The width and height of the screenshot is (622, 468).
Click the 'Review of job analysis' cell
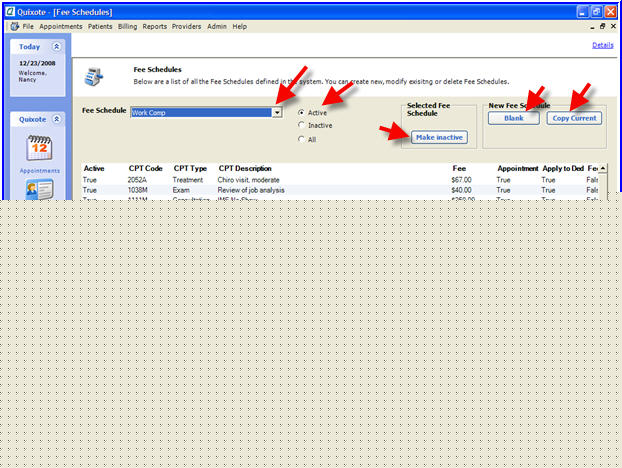tap(251, 190)
